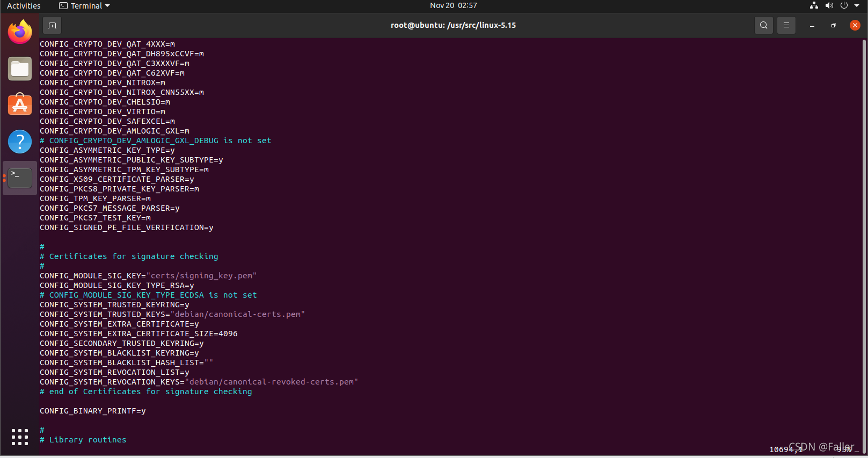Viewport: 868px width, 458px height.
Task: Click the line CONFIG_BINARY_PRINTF=y
Action: 93,411
